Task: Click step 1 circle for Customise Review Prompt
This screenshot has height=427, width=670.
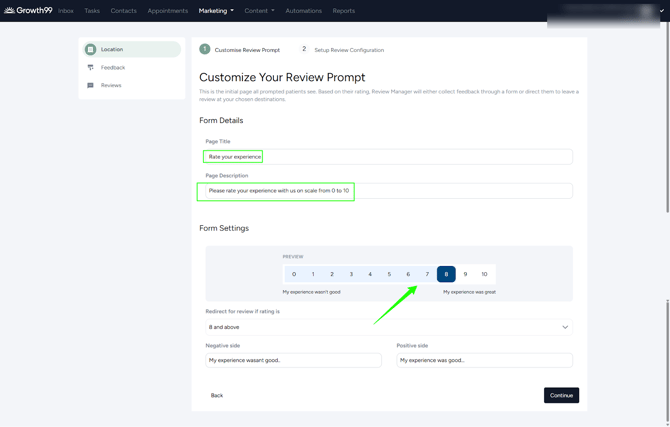Action: [x=205, y=49]
